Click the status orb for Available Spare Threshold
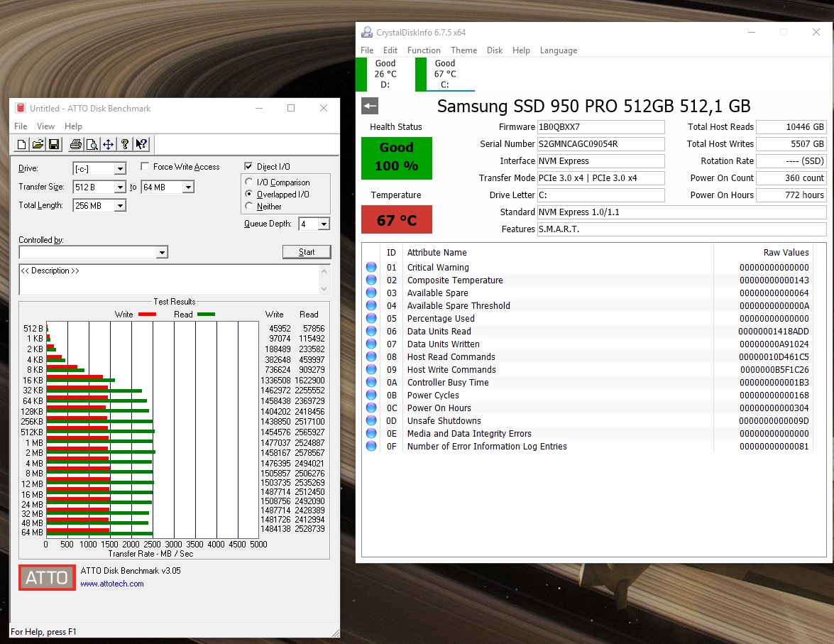Image resolution: width=834 pixels, height=644 pixels. pyautogui.click(x=371, y=305)
